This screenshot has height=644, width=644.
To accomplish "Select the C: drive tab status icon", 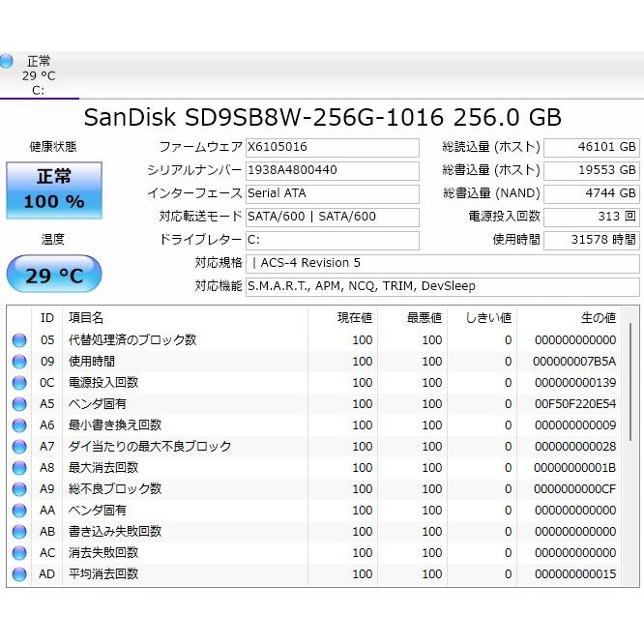I will (x=6, y=61).
